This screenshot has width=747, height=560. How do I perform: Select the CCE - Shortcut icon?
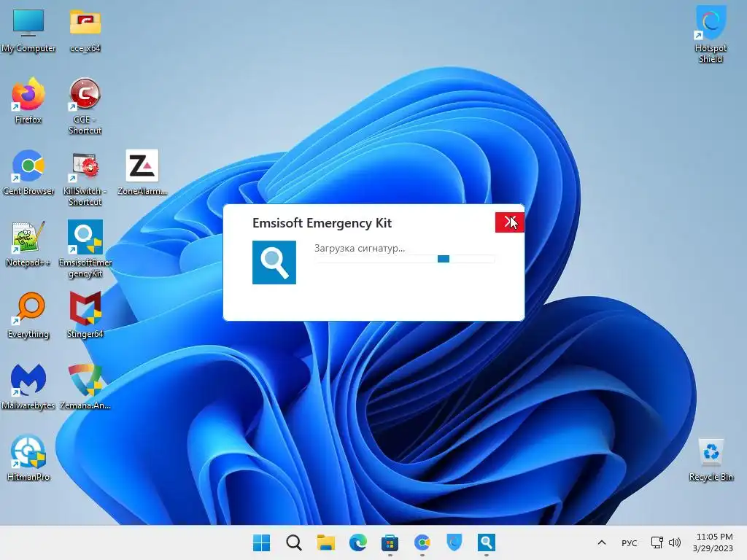point(85,106)
